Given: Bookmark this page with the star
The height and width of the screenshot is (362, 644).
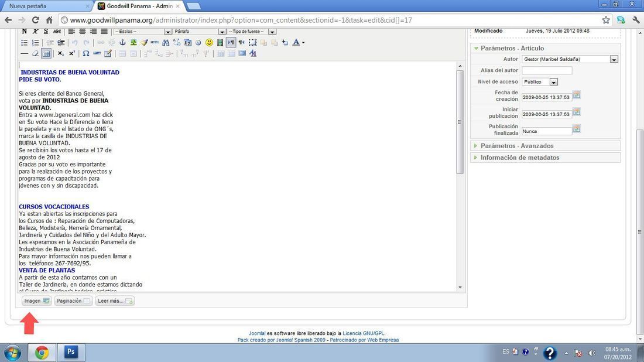Looking at the screenshot, I should [x=606, y=20].
